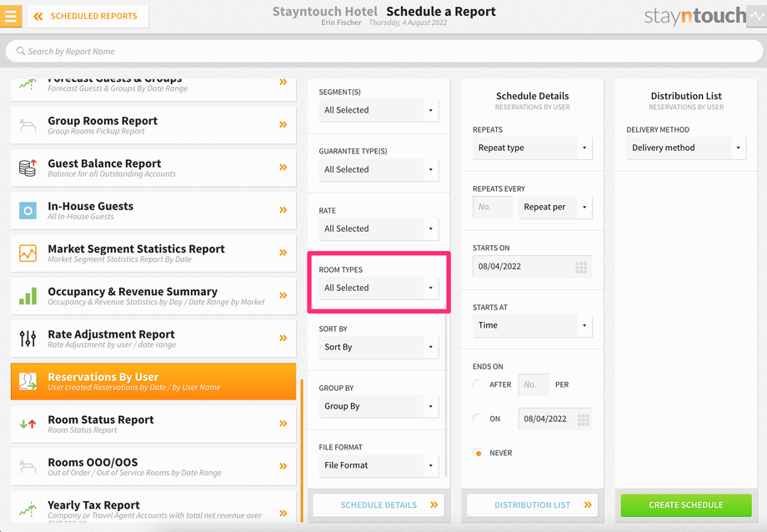The height and width of the screenshot is (532, 767).
Task: Select Market Segment Statistics Report
Action: 153,253
